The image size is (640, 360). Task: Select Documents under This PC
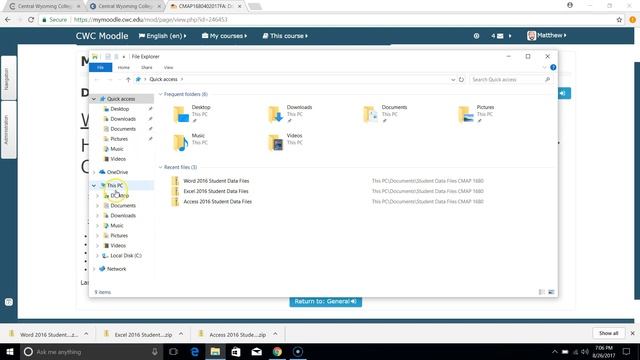(x=123, y=206)
